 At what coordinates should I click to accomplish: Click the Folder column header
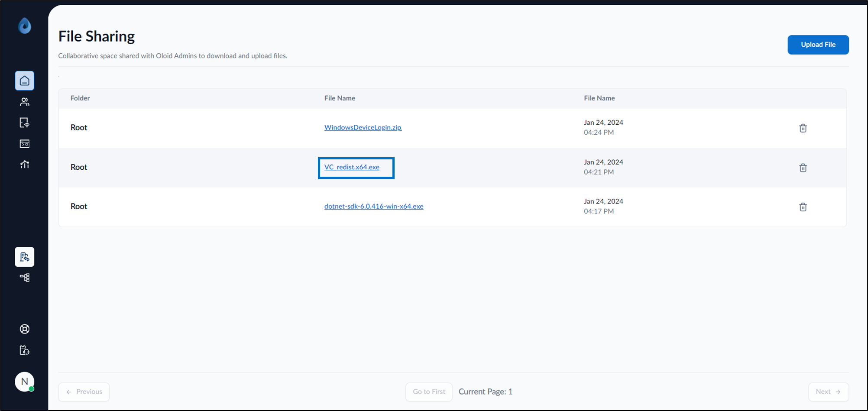point(80,98)
